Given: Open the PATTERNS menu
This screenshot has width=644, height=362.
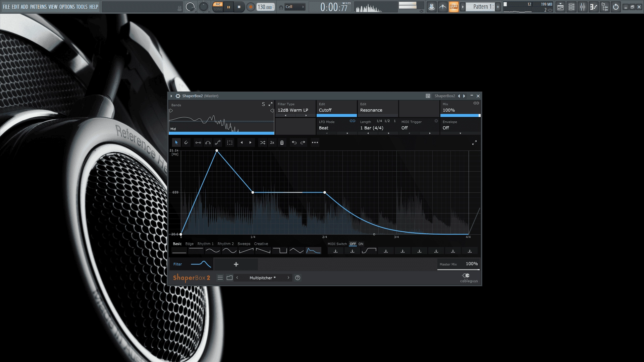Looking at the screenshot, I should [x=38, y=7].
